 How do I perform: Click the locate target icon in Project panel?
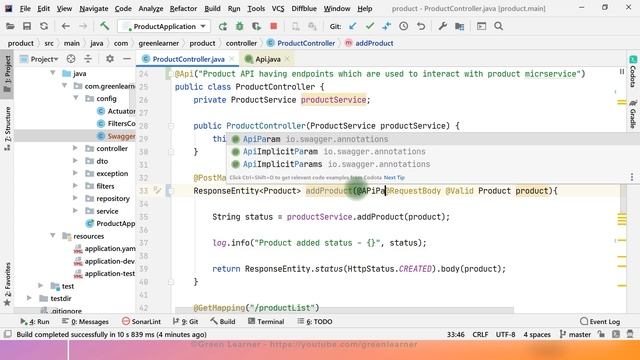(x=71, y=59)
